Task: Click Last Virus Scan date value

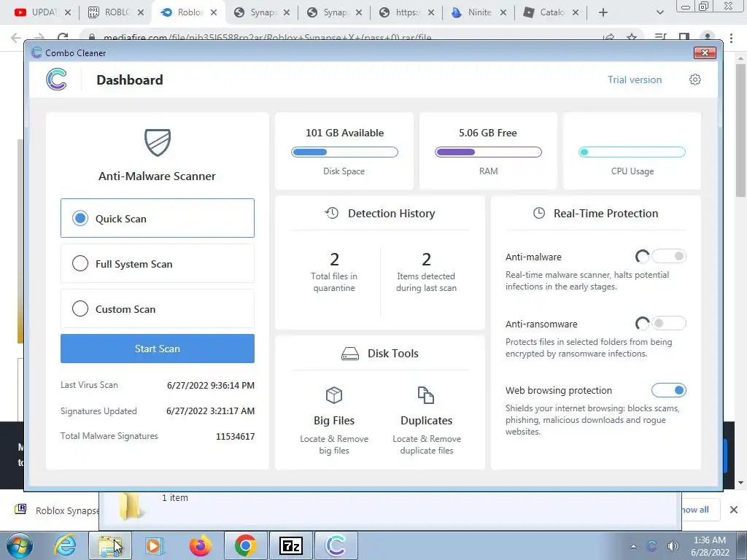Action: 211,385
